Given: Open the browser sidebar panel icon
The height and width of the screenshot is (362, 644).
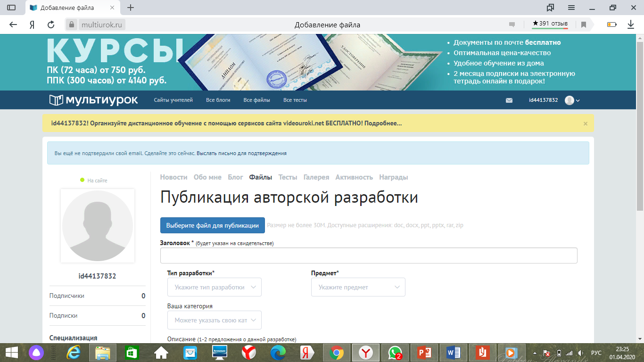Looking at the screenshot, I should tap(11, 8).
